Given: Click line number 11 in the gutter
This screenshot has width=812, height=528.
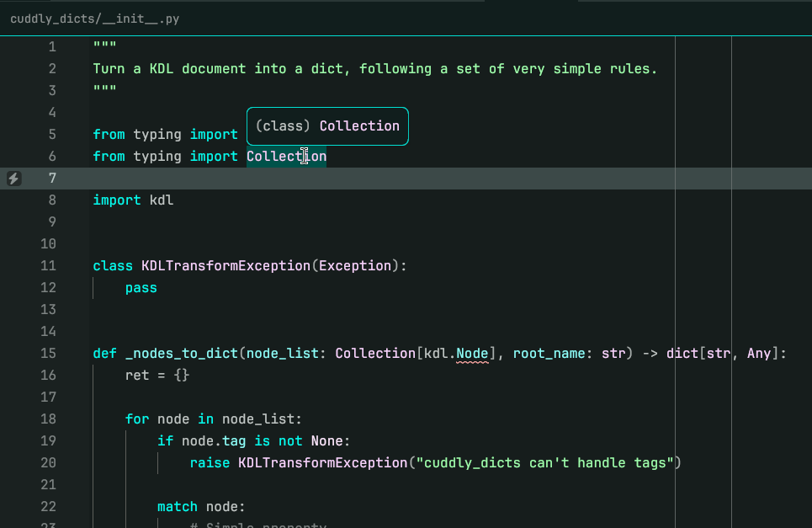Looking at the screenshot, I should 48,266.
